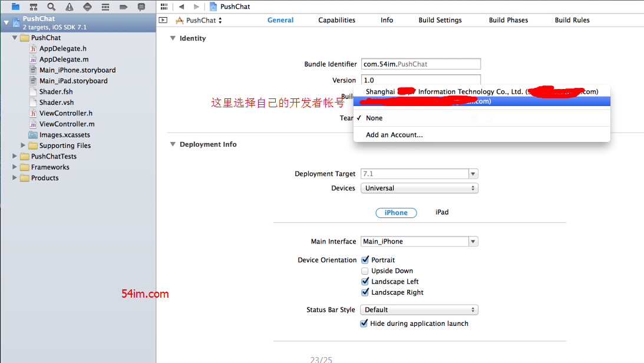Open the Breakpoint navigator icon
This screenshot has width=644, height=363.
[123, 7]
